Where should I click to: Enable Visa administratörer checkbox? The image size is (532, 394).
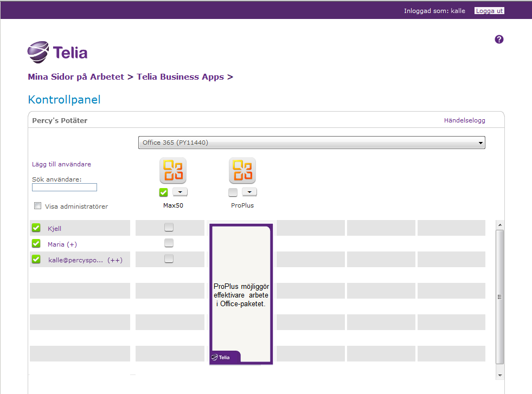(x=37, y=206)
